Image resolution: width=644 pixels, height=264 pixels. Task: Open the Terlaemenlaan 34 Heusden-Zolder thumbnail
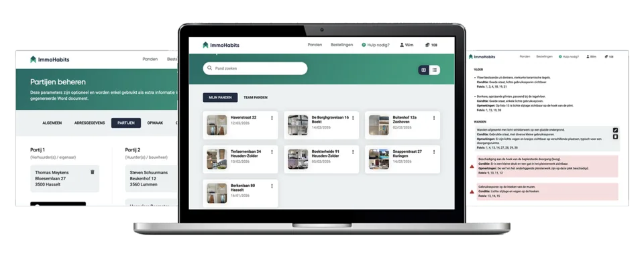(217, 159)
